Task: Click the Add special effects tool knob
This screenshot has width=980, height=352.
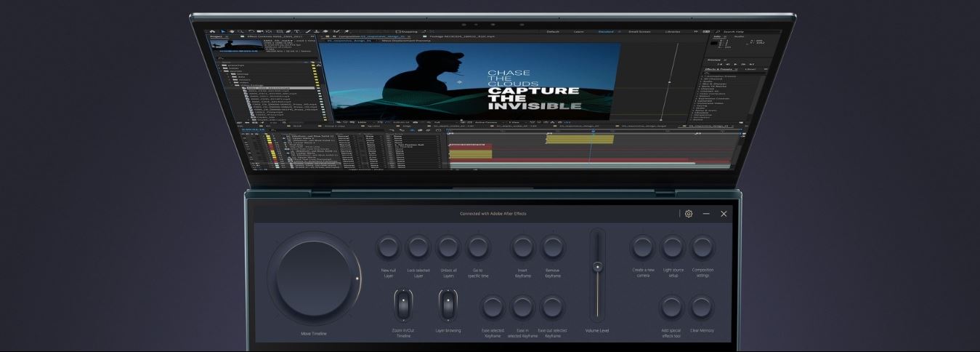Action: tap(672, 308)
